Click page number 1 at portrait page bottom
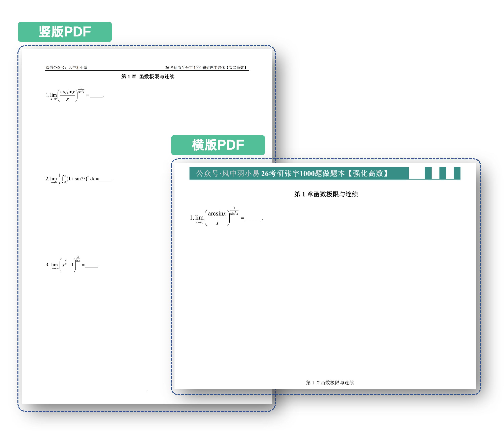This screenshot has height=432, width=504. tap(147, 392)
